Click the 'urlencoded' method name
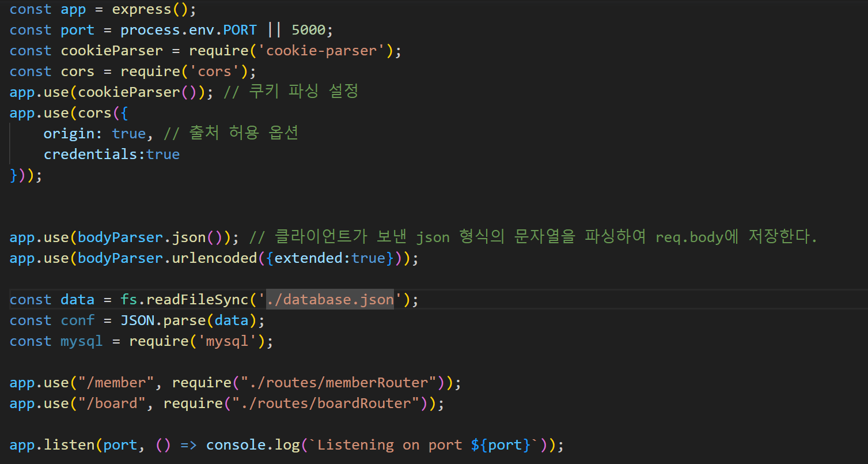Viewport: 868px width, 464px height. coord(215,258)
